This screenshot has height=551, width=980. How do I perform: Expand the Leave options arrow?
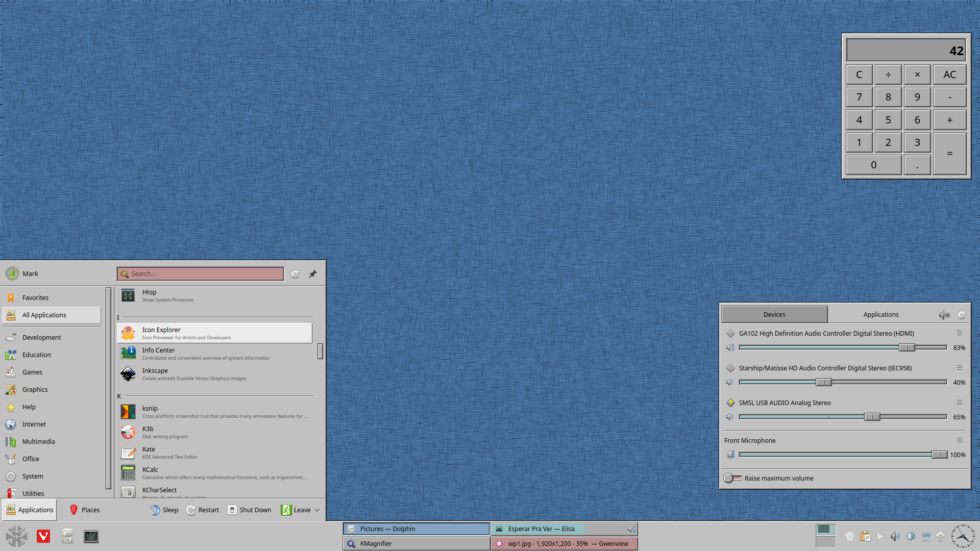(x=317, y=510)
